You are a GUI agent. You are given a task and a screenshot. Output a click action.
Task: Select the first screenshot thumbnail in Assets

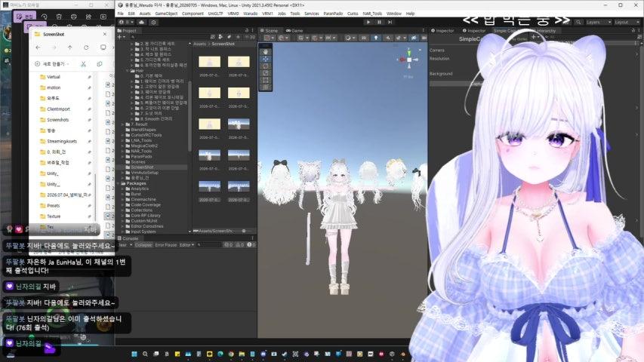(209, 62)
